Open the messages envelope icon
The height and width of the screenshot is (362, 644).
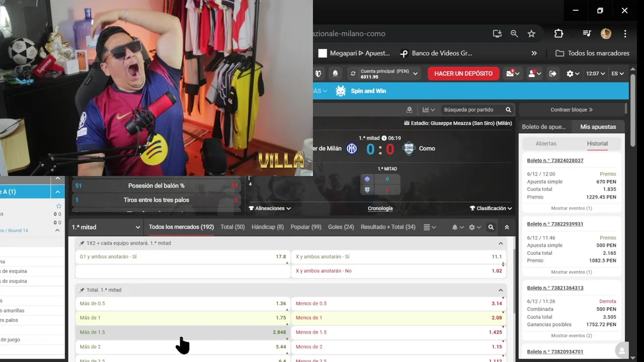[x=513, y=73]
